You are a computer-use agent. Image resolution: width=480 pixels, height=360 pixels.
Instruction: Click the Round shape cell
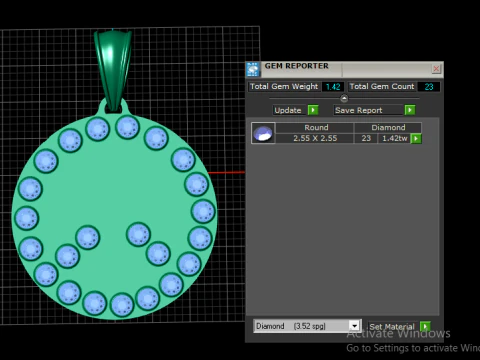(315, 128)
